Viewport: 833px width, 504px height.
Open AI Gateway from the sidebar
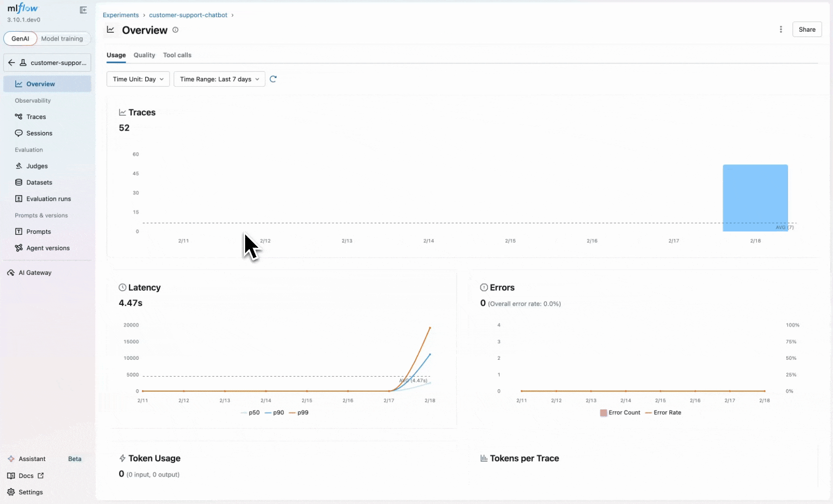[x=35, y=273]
